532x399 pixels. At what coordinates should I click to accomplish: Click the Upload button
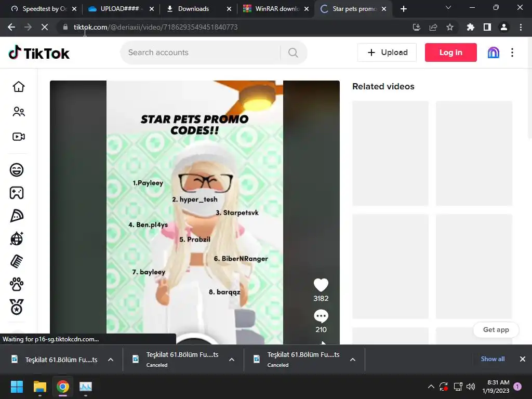tap(387, 52)
